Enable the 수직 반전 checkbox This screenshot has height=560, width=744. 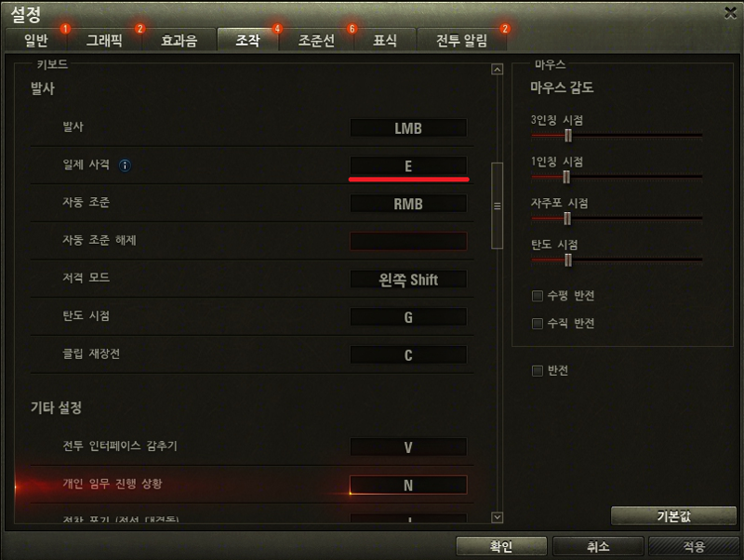click(x=538, y=324)
